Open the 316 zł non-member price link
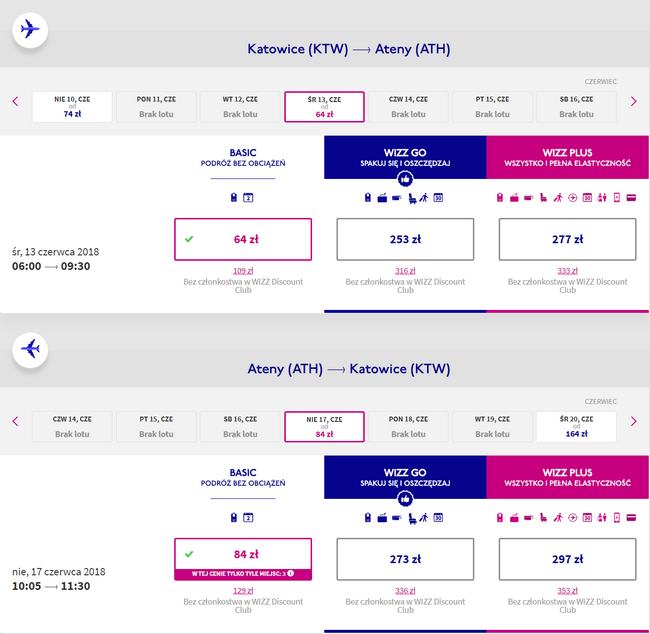Viewport: 650px width, 634px height. 405,271
